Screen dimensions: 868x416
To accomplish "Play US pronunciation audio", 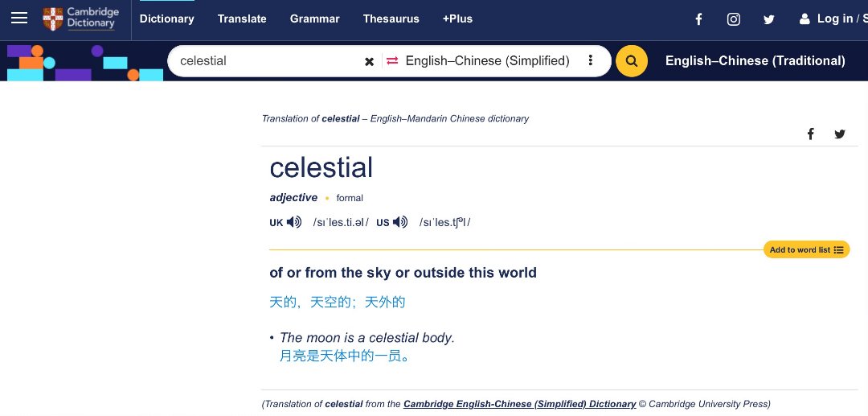I will (399, 222).
